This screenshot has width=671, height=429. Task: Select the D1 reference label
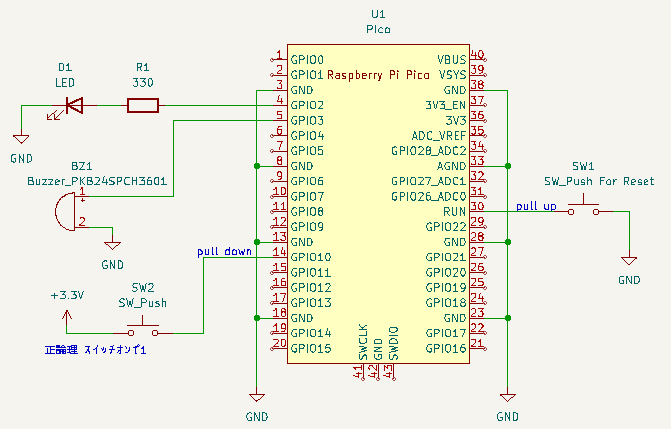point(65,67)
